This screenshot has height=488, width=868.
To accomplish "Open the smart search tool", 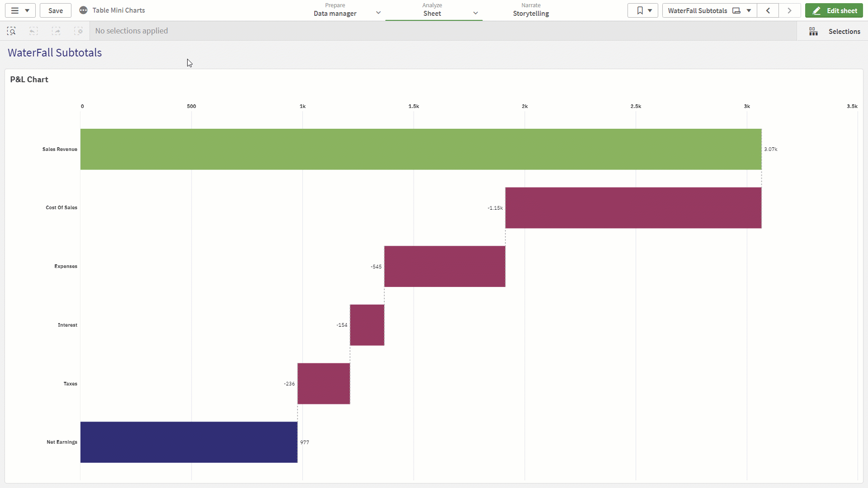I will [11, 31].
